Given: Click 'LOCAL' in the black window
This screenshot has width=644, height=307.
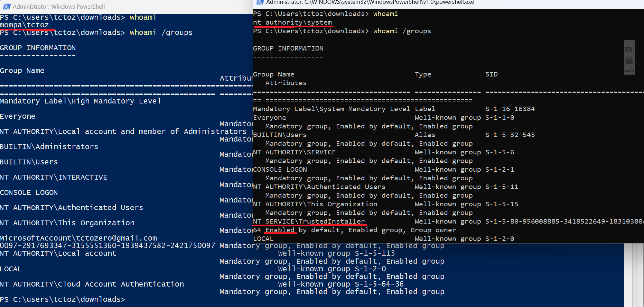Looking at the screenshot, I should [263, 239].
